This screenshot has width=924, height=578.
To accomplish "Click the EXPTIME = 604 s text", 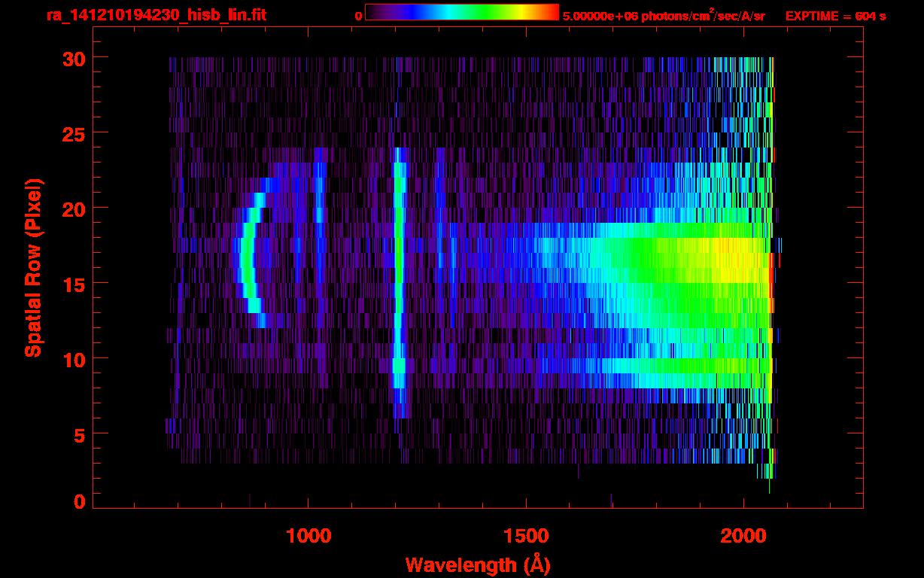I will (835, 16).
